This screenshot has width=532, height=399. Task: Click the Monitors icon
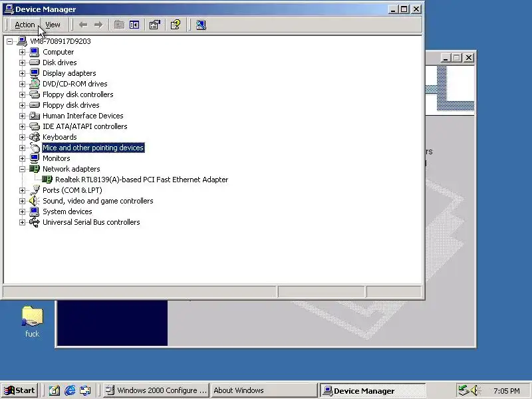click(35, 158)
